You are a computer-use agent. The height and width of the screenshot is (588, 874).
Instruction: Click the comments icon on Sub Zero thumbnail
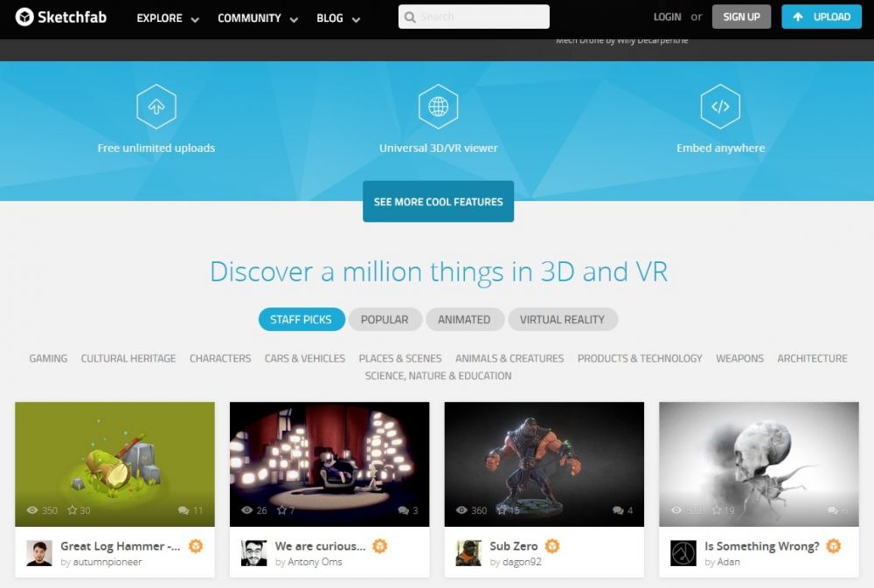coord(618,510)
